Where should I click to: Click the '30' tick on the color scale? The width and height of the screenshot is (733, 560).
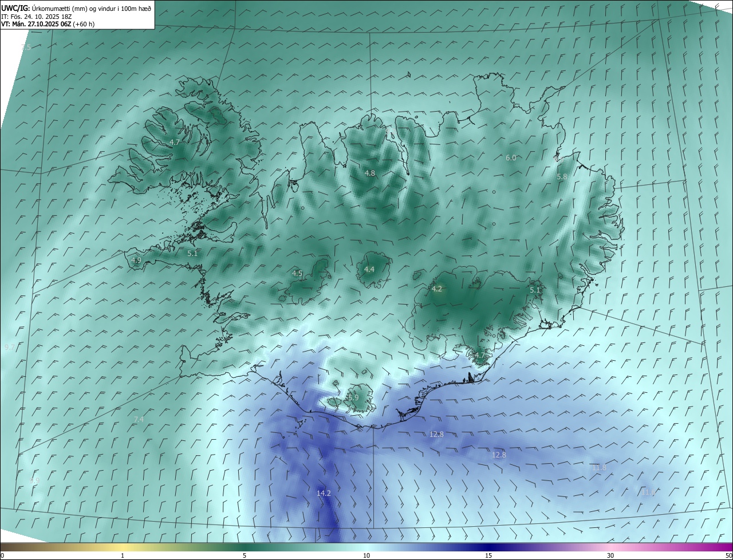[610, 555]
